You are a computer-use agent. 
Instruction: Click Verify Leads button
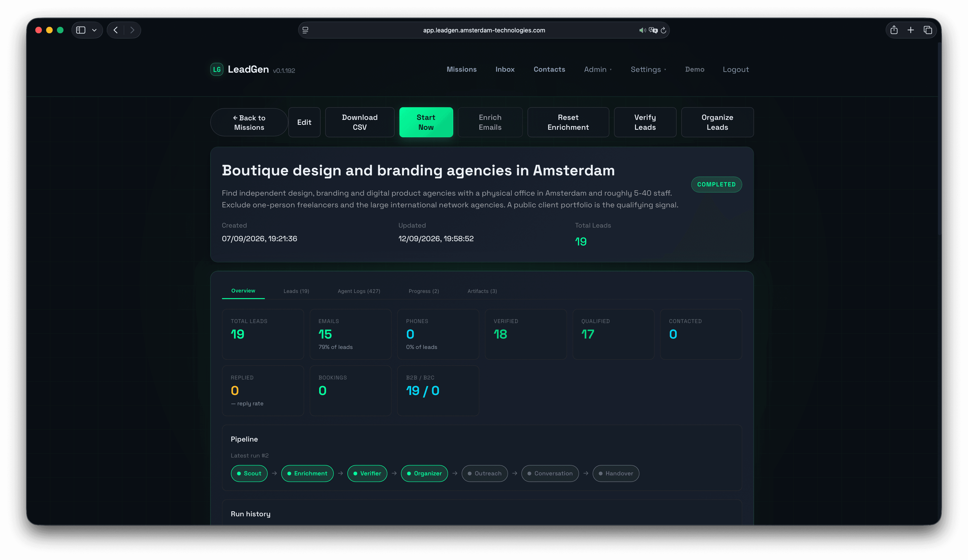645,122
